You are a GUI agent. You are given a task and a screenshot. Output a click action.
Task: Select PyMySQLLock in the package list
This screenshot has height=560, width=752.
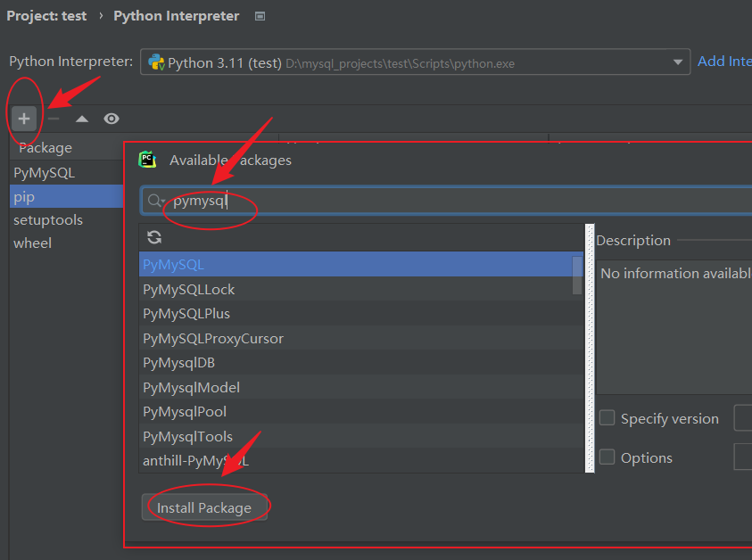361,289
